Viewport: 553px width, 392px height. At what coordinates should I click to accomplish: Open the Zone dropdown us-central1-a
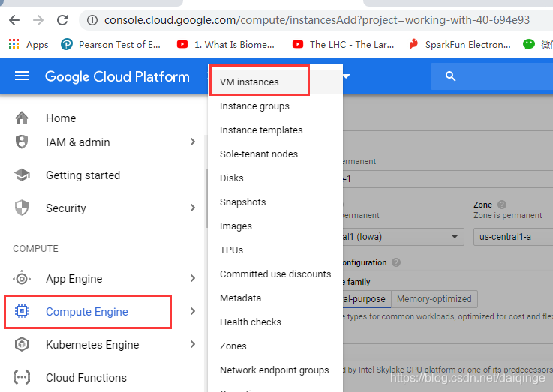pyautogui.click(x=513, y=237)
